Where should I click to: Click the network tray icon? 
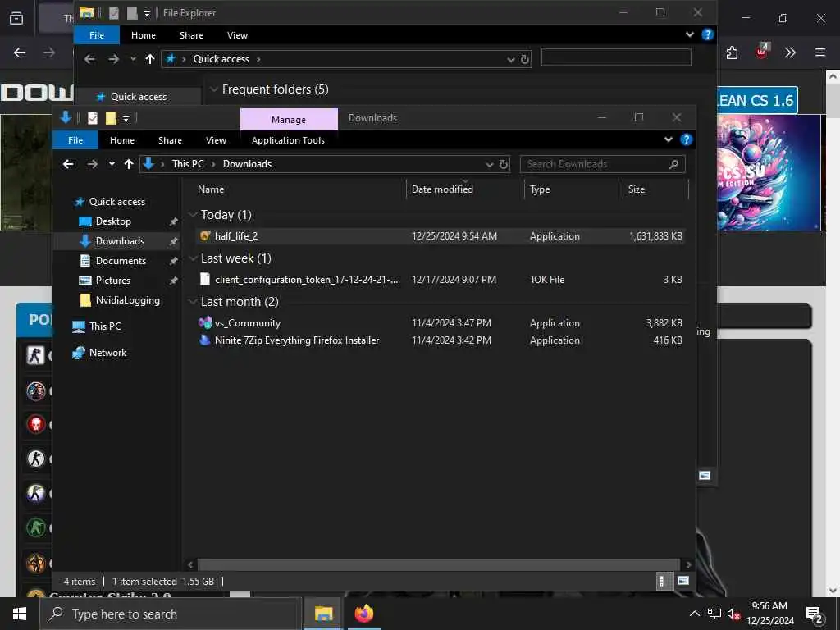coord(714,614)
